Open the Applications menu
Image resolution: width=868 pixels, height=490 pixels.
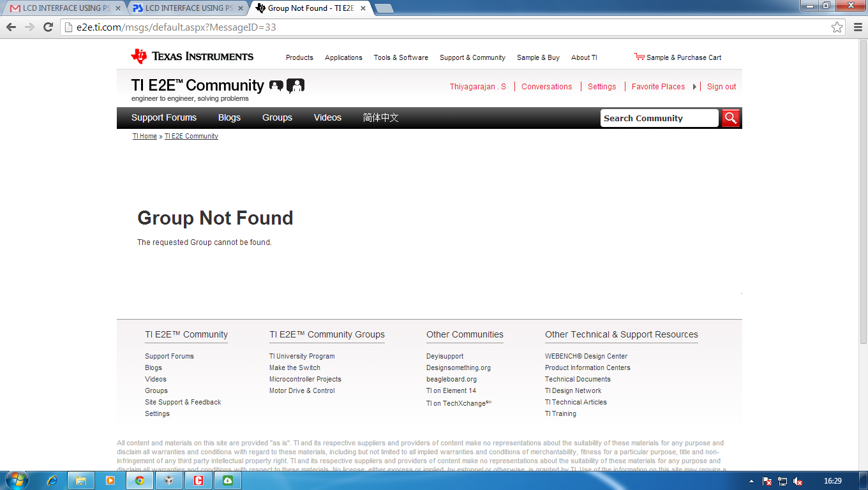pyautogui.click(x=343, y=57)
